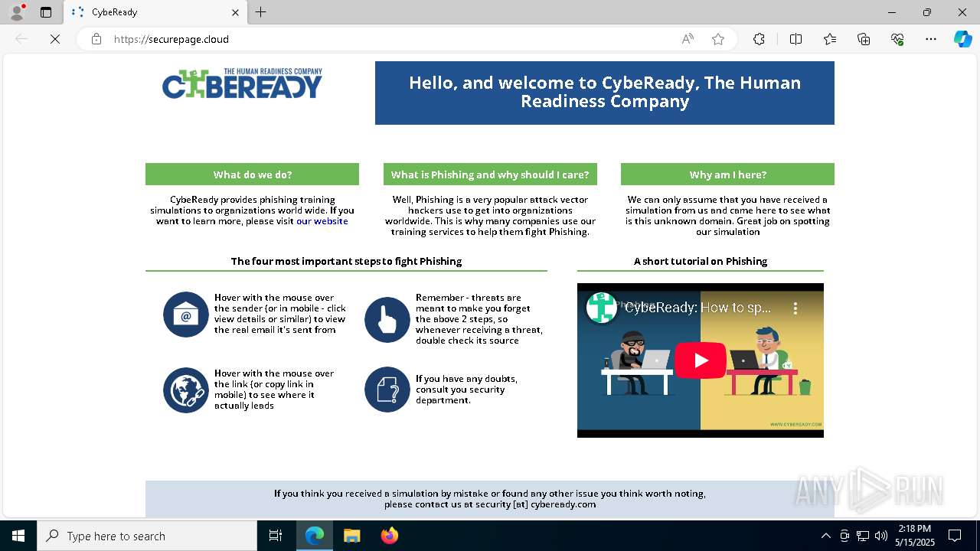The width and height of the screenshot is (980, 551).
Task: Add this page to favorites
Action: point(718,39)
